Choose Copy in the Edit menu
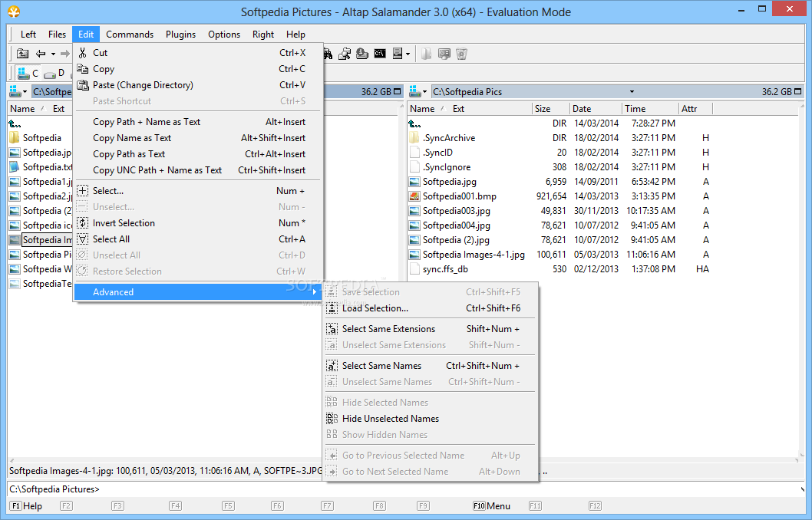 click(x=199, y=69)
